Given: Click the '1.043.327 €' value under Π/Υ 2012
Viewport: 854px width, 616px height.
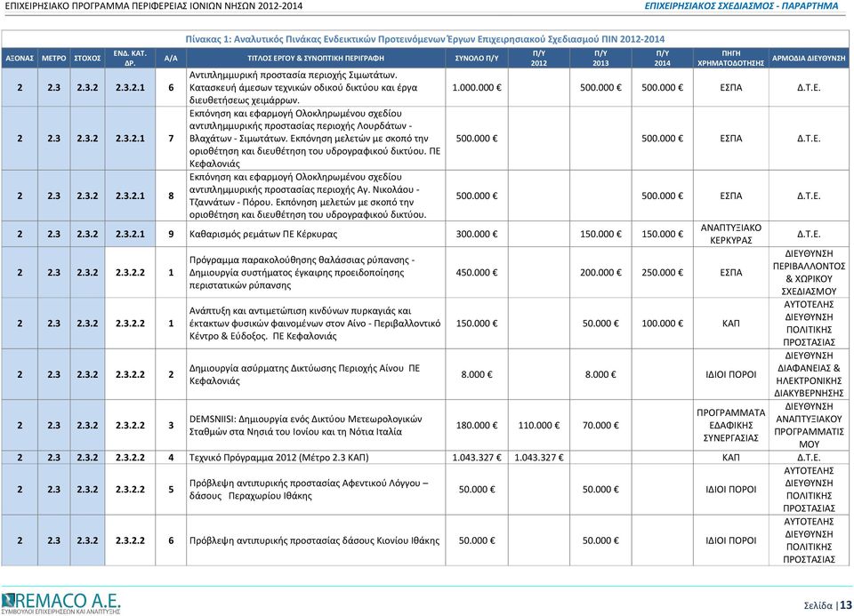Looking at the screenshot, I should coord(539,458).
